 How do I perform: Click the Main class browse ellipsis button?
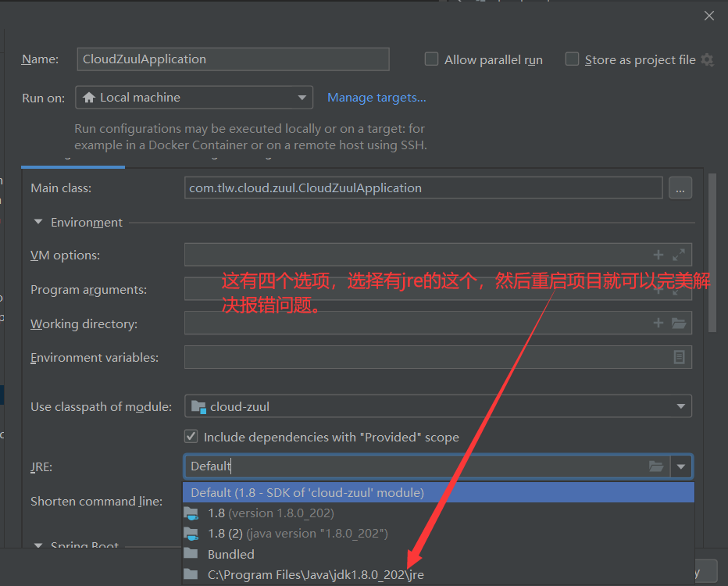coord(680,188)
